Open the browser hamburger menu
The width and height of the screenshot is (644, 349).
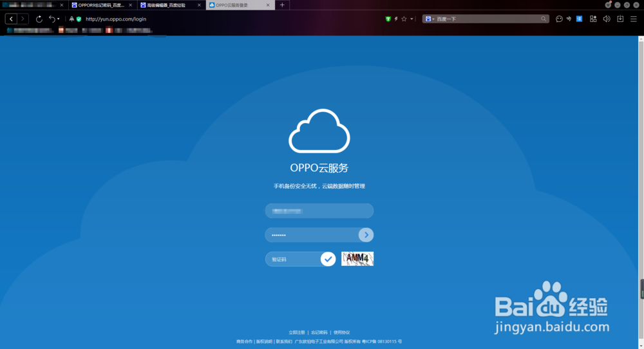pyautogui.click(x=634, y=19)
